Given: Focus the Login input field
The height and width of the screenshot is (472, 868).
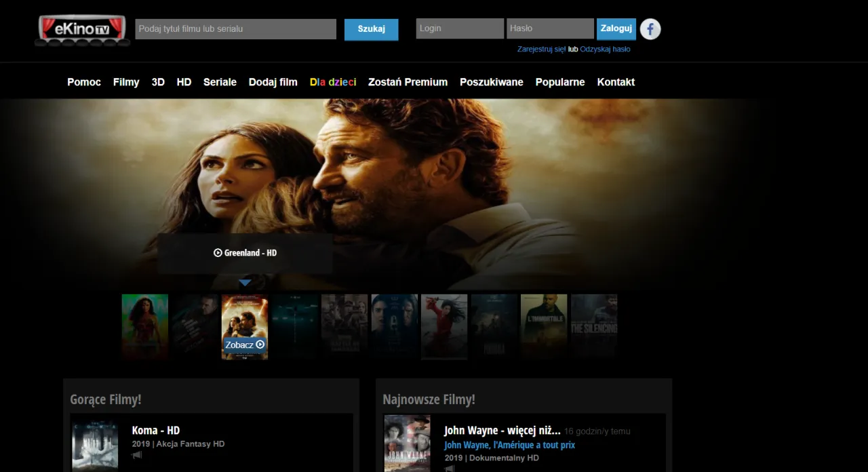Looking at the screenshot, I should [460, 28].
